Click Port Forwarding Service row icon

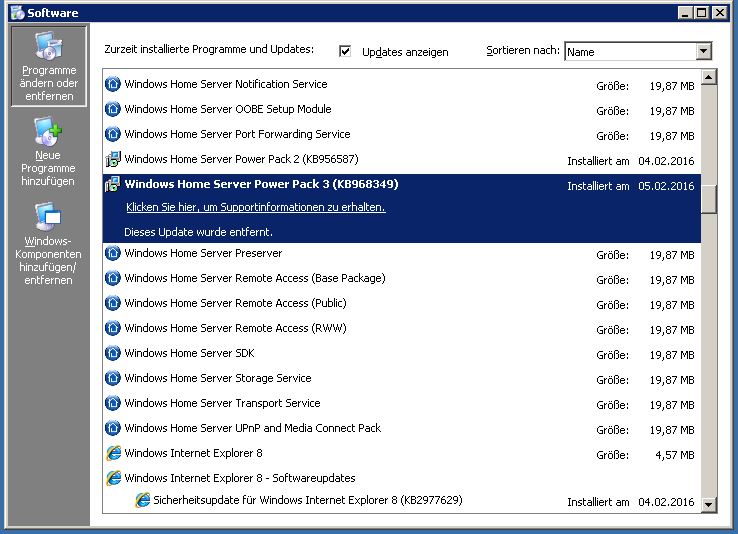[112, 134]
